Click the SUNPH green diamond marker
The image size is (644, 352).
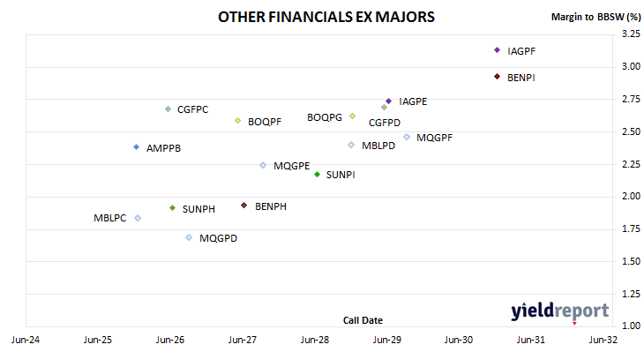[x=173, y=208]
